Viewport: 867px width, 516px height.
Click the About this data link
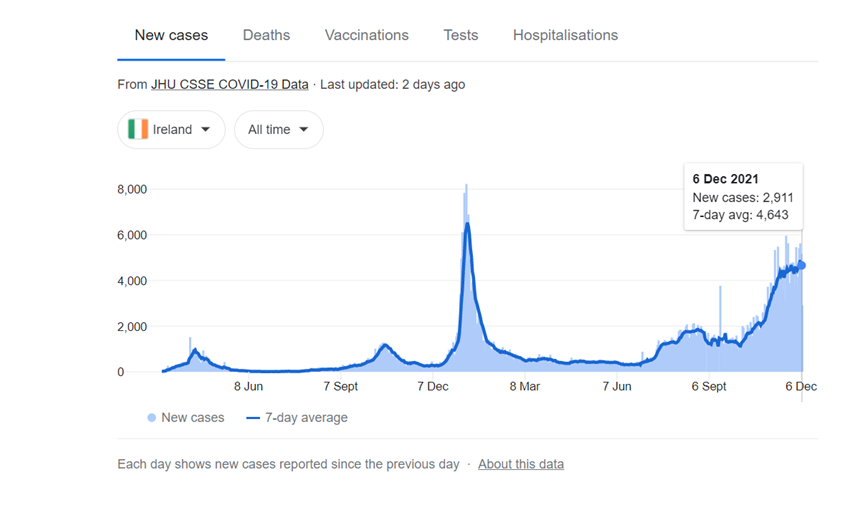[x=521, y=464]
